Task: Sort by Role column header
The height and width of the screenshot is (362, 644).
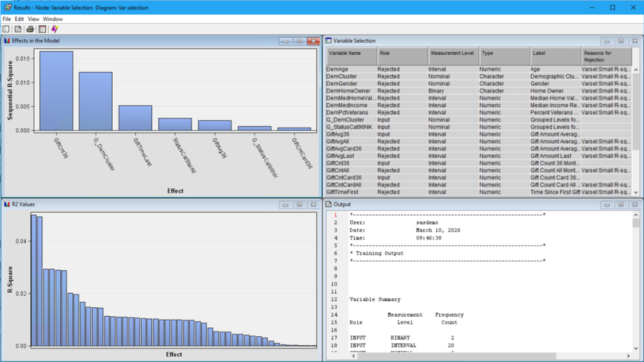Action: click(402, 56)
